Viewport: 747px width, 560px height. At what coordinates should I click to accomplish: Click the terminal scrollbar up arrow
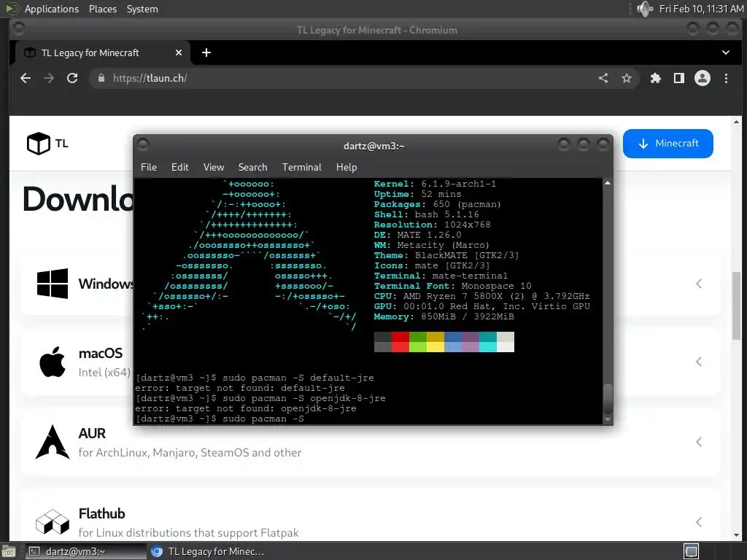(608, 183)
